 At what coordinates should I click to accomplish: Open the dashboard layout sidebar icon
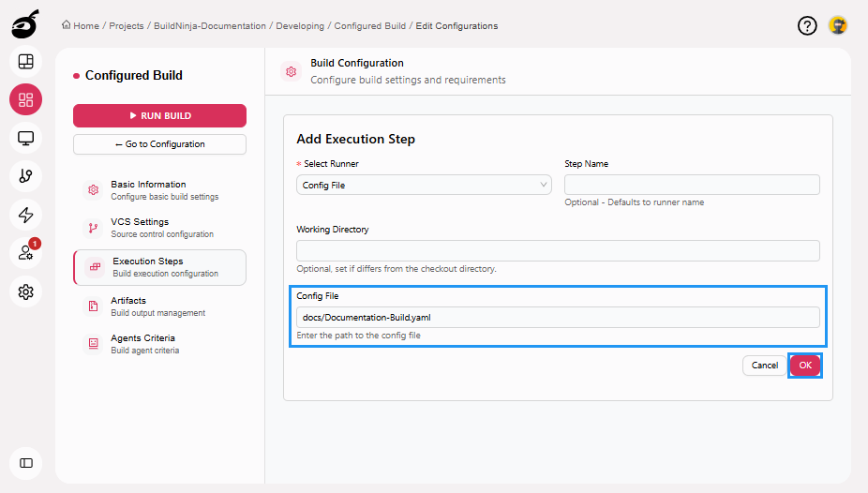point(25,62)
